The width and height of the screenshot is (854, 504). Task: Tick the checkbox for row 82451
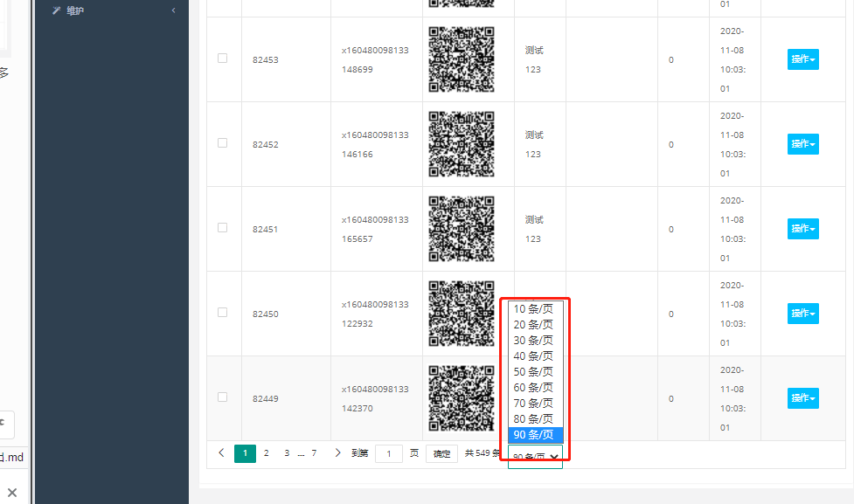[222, 227]
